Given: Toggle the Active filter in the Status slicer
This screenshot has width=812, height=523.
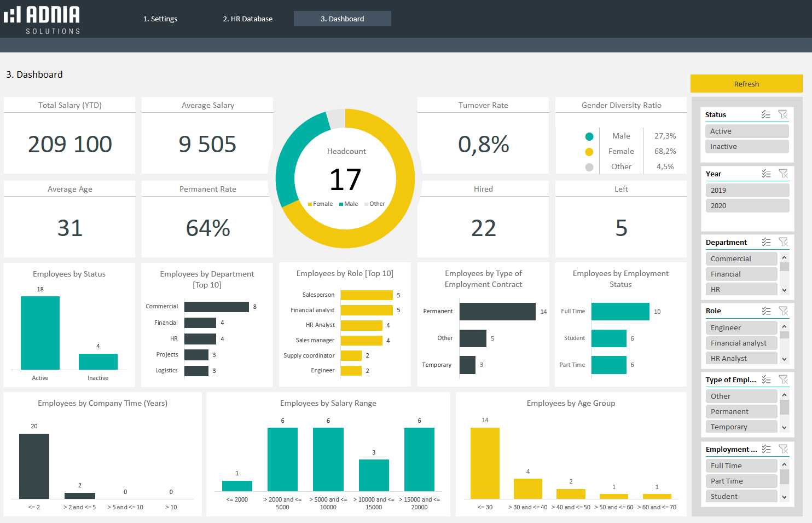Looking at the screenshot, I should [x=746, y=131].
